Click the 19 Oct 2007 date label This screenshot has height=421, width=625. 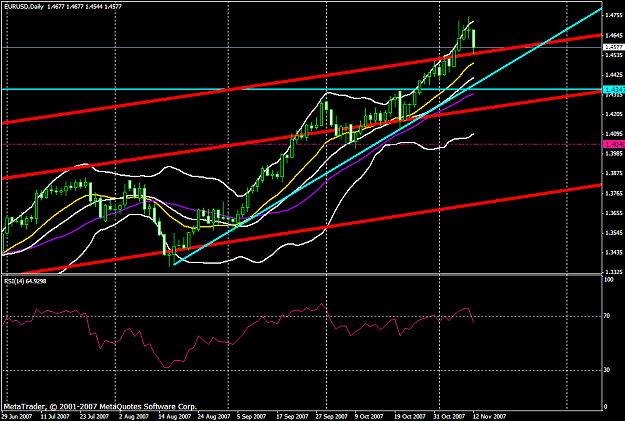409,417
